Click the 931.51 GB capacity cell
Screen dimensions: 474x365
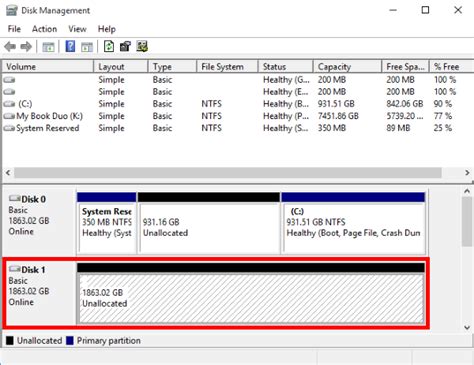pos(336,104)
